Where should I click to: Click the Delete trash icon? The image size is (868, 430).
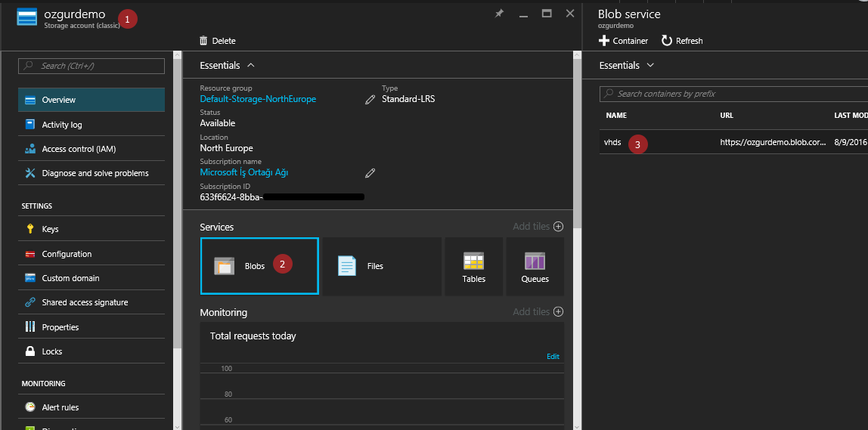pyautogui.click(x=203, y=40)
